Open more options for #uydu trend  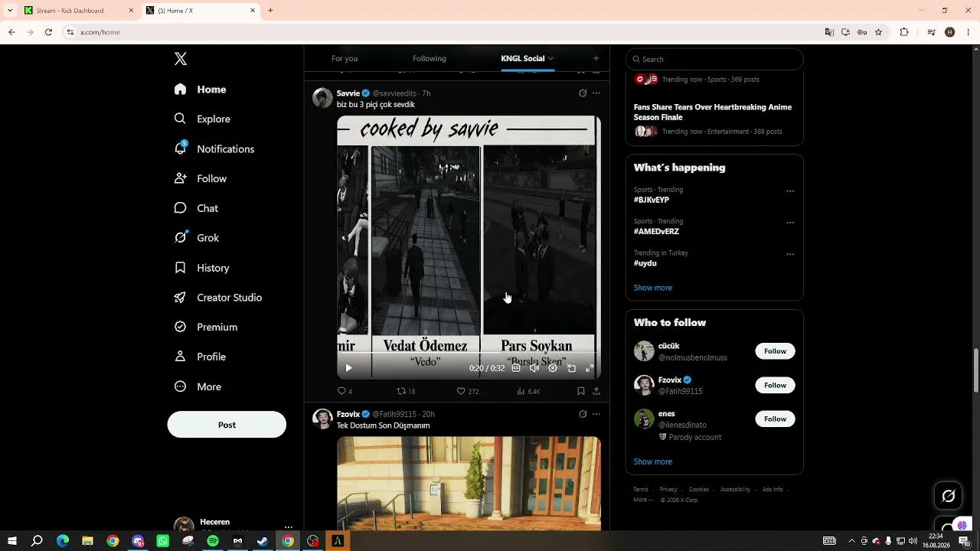coord(790,254)
